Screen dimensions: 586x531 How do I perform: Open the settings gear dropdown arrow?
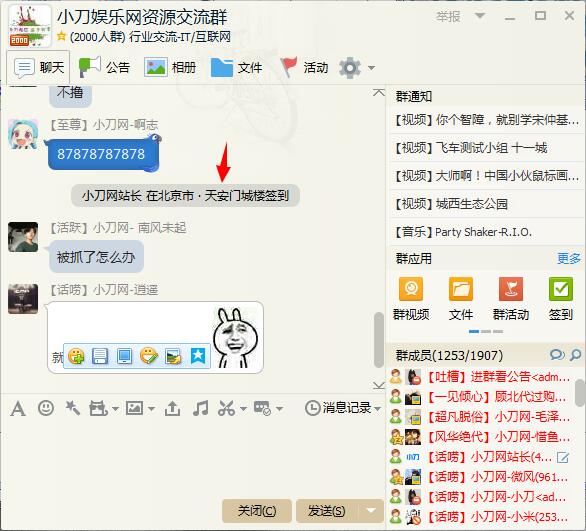pyautogui.click(x=371, y=68)
